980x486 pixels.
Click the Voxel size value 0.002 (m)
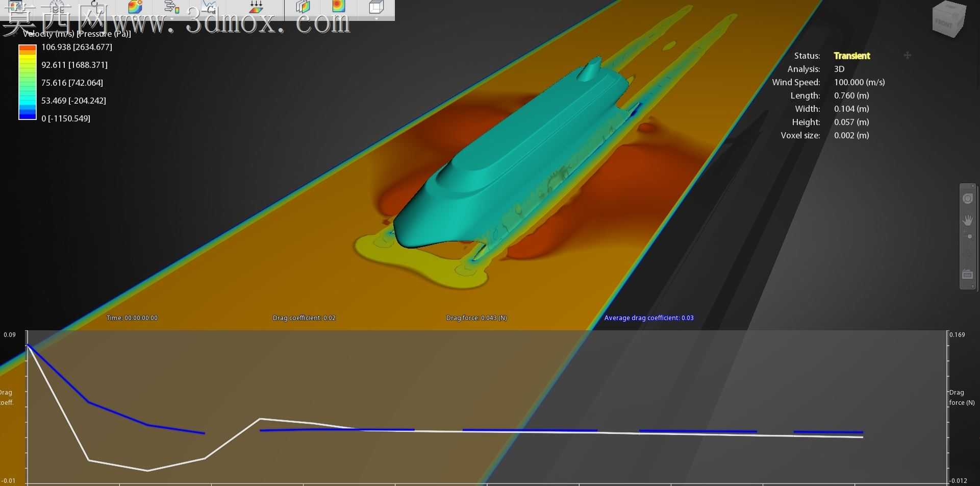(x=851, y=135)
